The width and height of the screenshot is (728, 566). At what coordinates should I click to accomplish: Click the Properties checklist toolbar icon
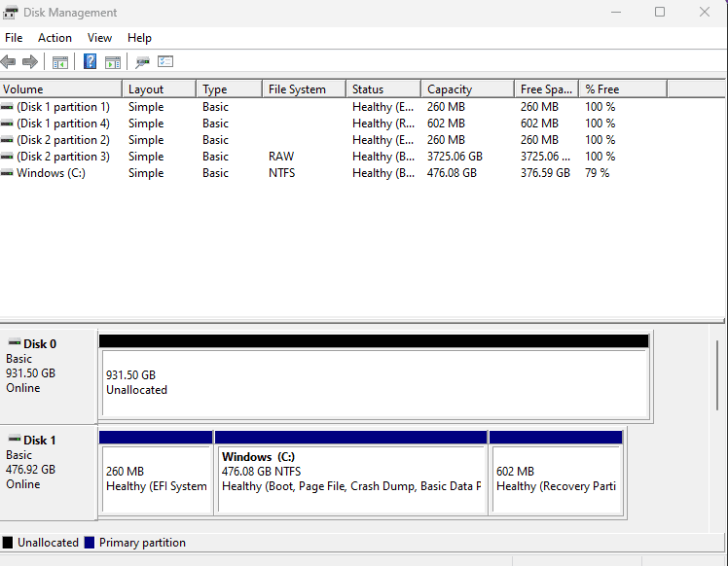click(x=165, y=61)
